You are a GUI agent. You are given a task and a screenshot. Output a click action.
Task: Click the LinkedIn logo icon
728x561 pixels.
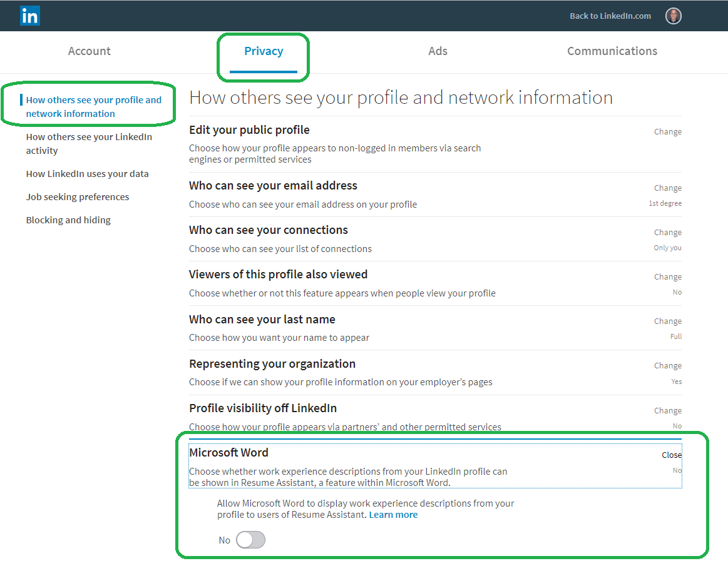(x=30, y=16)
